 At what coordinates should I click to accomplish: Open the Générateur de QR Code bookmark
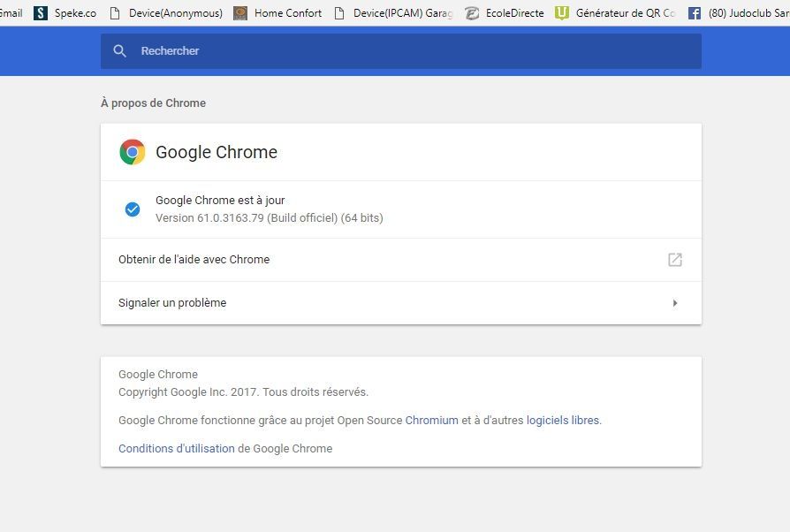[x=615, y=13]
